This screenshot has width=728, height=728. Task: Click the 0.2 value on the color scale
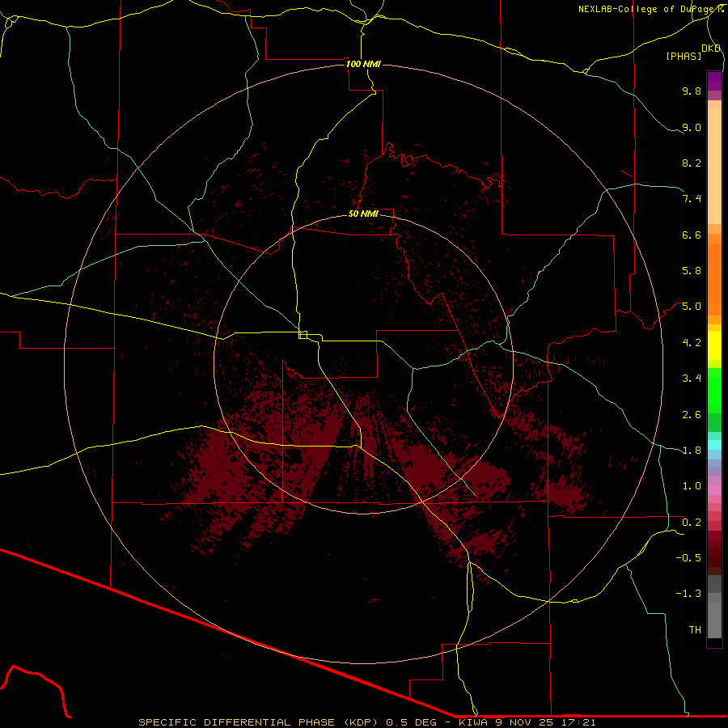coord(692,523)
